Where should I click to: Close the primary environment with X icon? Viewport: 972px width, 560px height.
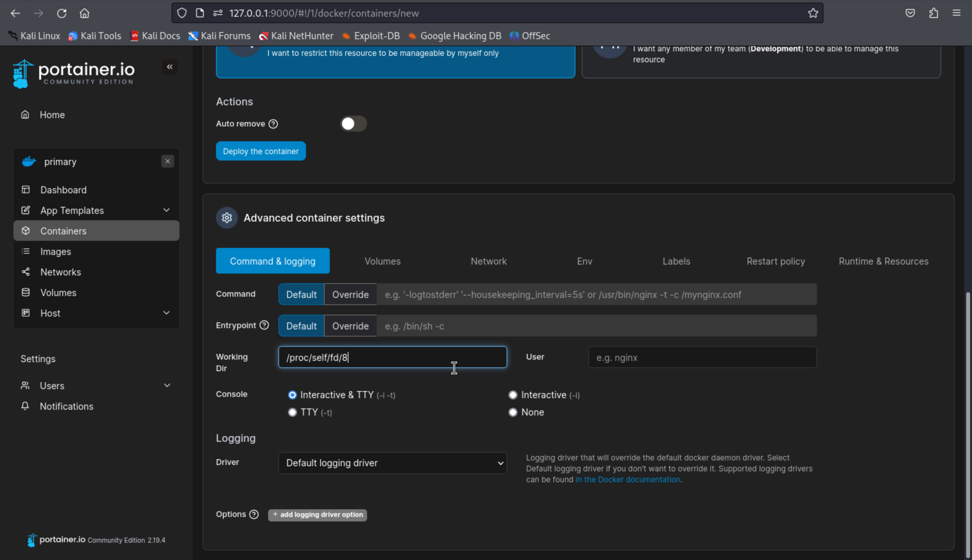click(x=167, y=162)
